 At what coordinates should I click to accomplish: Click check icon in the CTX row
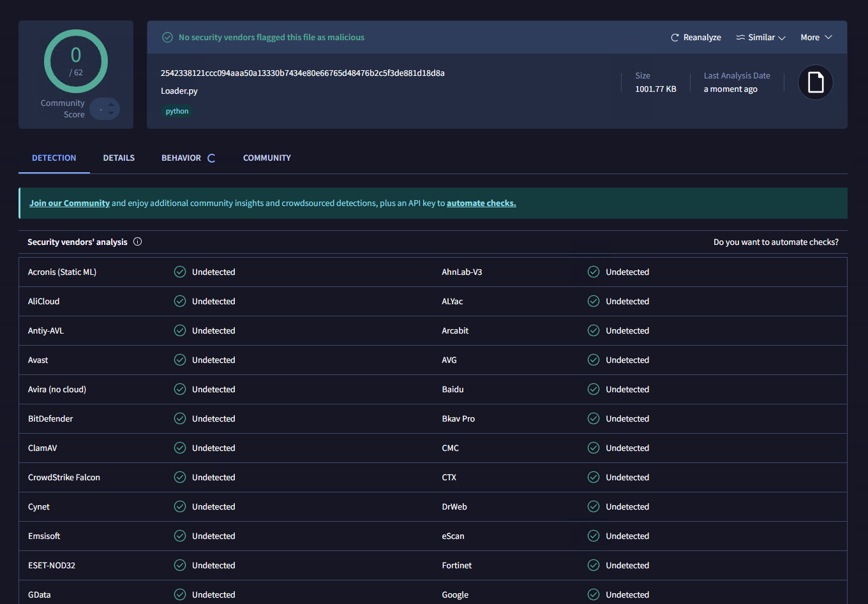click(x=594, y=477)
